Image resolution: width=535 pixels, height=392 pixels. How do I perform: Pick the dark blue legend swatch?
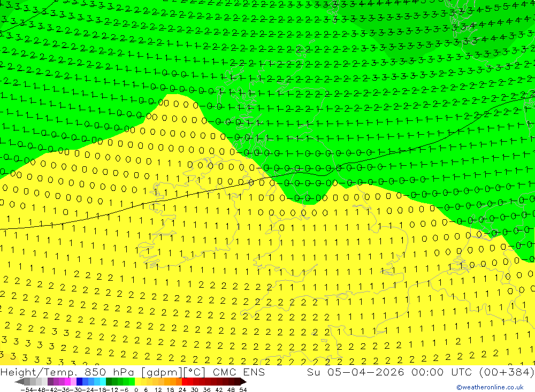point(79,381)
